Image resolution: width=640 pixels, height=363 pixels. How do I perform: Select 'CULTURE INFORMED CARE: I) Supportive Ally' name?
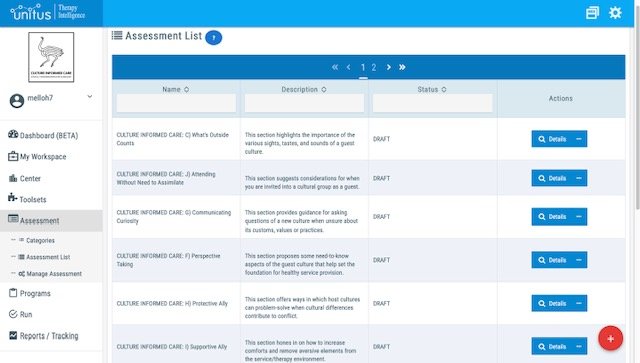172,347
